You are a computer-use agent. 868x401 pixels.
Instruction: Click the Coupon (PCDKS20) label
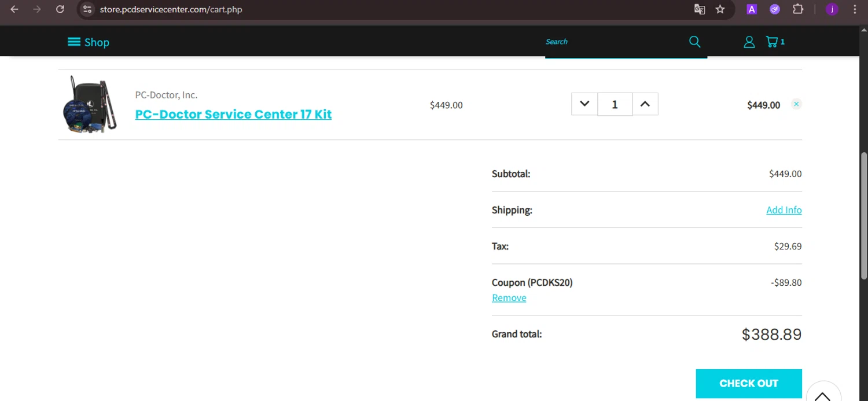(x=532, y=283)
